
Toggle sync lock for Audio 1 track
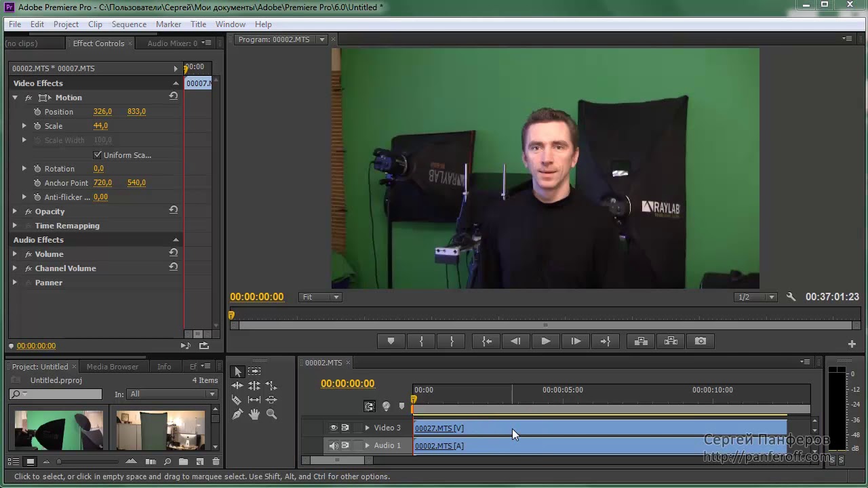(345, 445)
